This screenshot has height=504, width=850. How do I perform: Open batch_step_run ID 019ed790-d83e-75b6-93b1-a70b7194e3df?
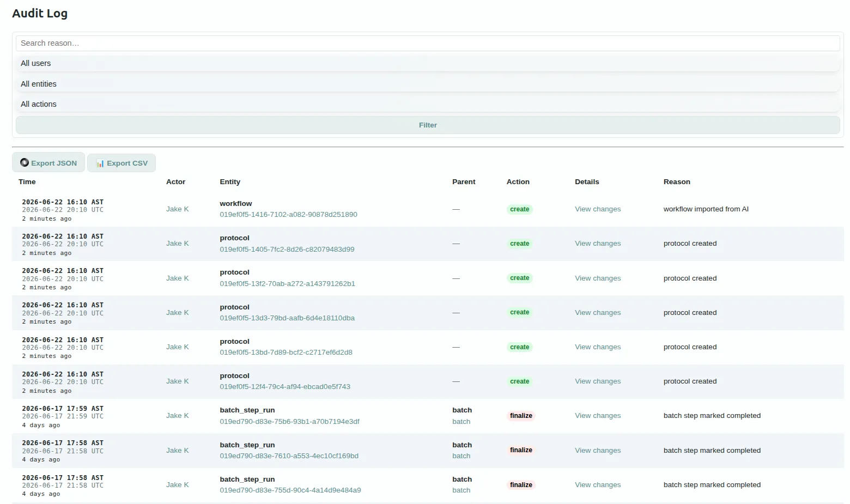(x=289, y=421)
